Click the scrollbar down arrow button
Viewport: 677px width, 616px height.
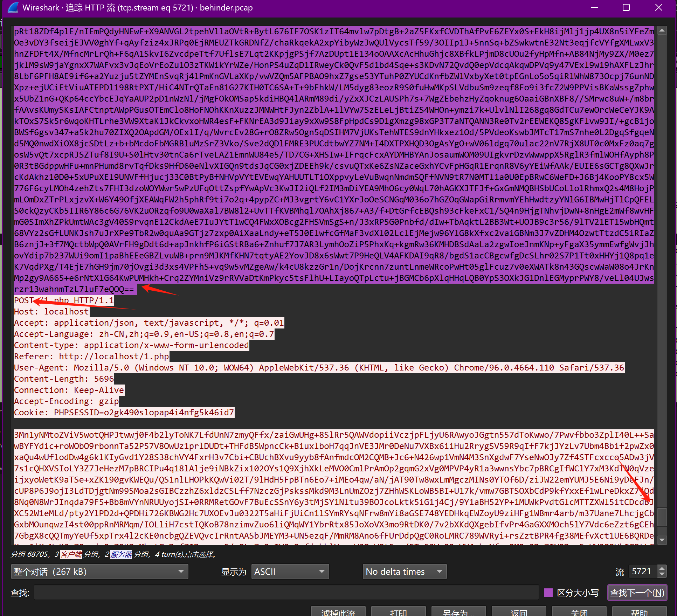coord(662,540)
